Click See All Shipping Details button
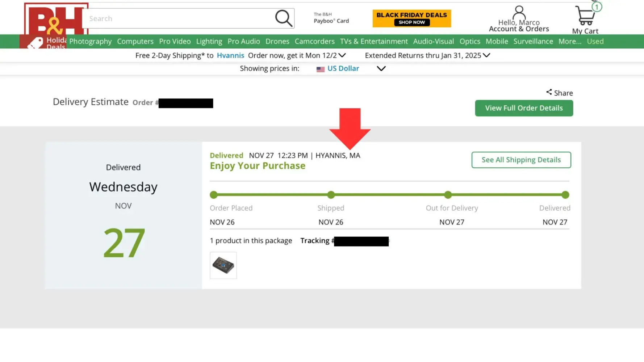This screenshot has width=644, height=362. point(521,160)
